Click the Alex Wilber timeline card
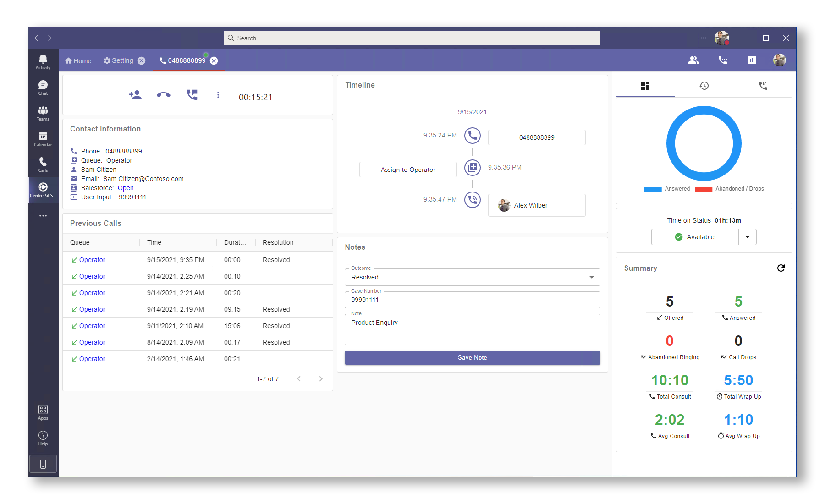The width and height of the screenshot is (825, 504). coord(537,205)
